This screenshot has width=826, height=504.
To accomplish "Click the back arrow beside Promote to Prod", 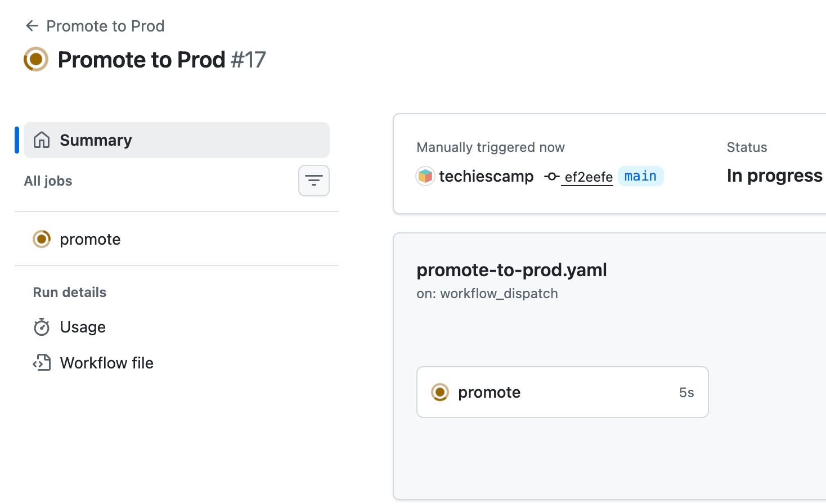I will click(32, 26).
